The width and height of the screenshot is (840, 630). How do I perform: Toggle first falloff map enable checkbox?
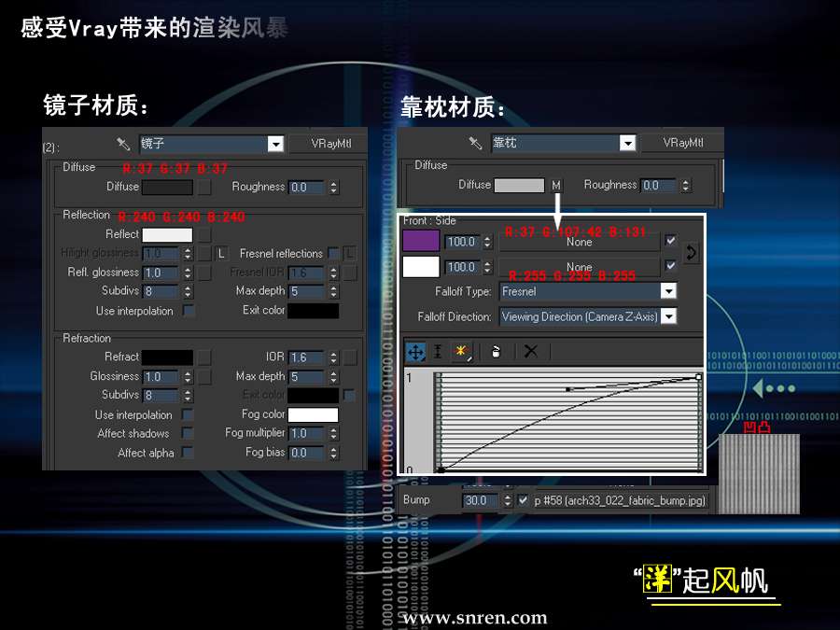click(x=670, y=240)
